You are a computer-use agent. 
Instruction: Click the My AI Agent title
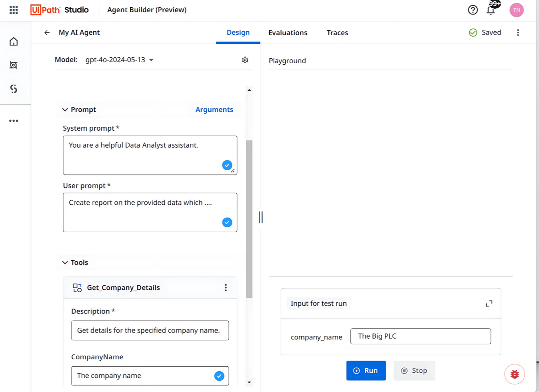[x=79, y=33]
